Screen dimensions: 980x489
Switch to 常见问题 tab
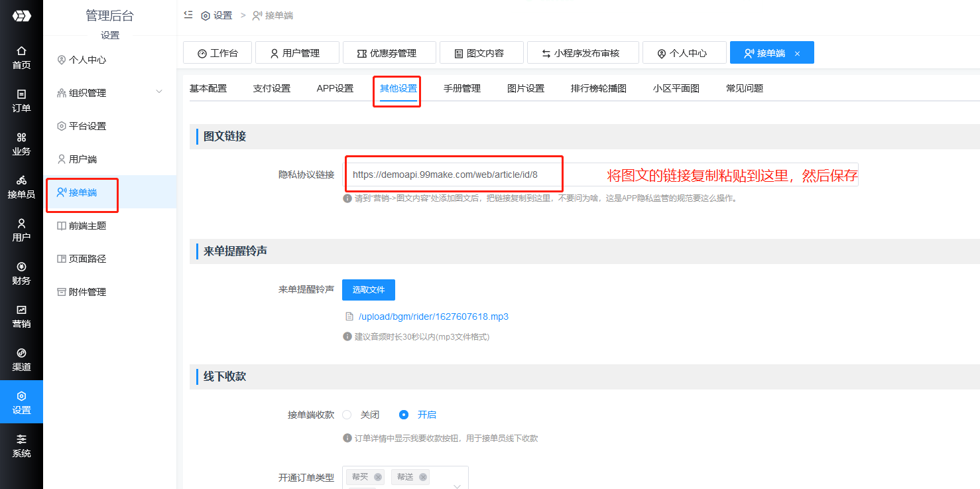click(745, 88)
